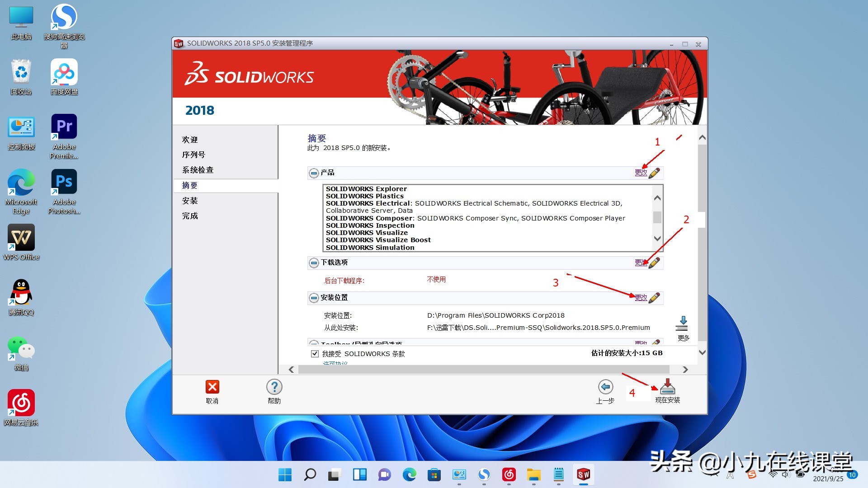Open 网易云音乐 desktop icon
Image resolution: width=868 pixels, height=488 pixels.
[21, 402]
